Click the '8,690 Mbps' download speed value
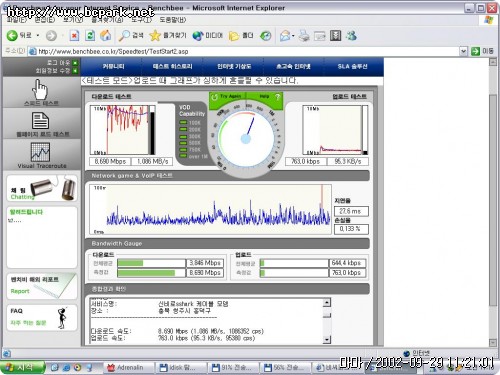This screenshot has height=375, width=500. [x=110, y=161]
